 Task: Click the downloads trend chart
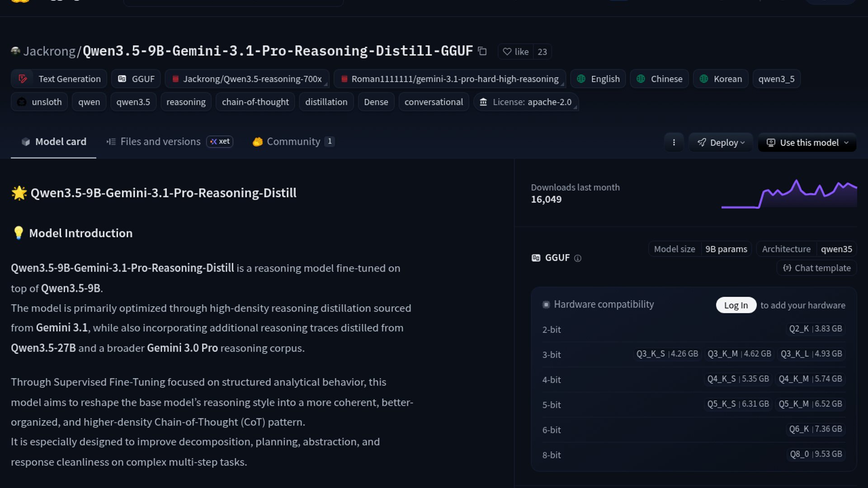[x=789, y=194]
